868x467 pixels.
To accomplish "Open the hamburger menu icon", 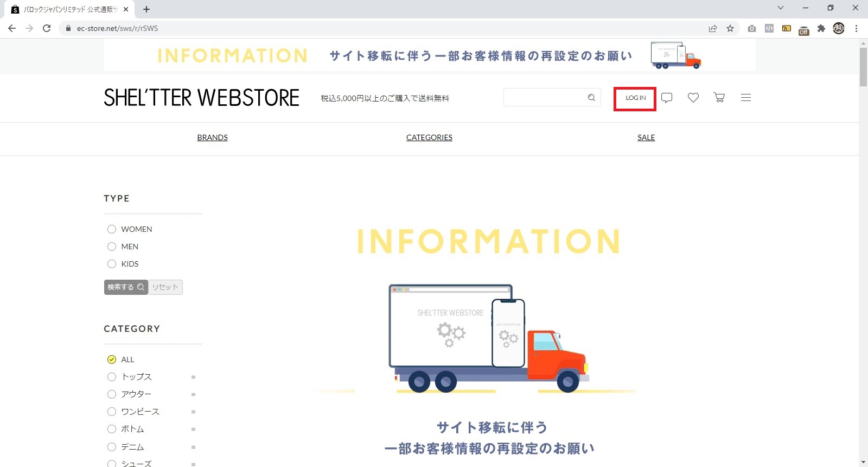I will (746, 98).
